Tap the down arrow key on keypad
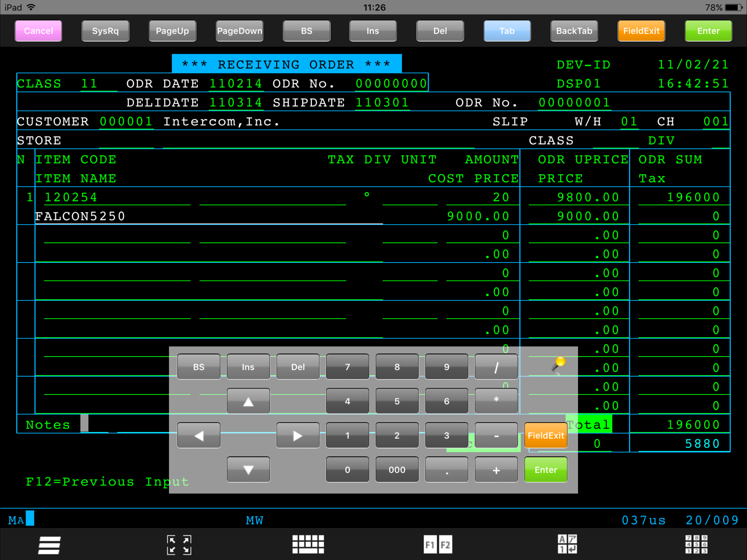The width and height of the screenshot is (747, 560). (248, 469)
